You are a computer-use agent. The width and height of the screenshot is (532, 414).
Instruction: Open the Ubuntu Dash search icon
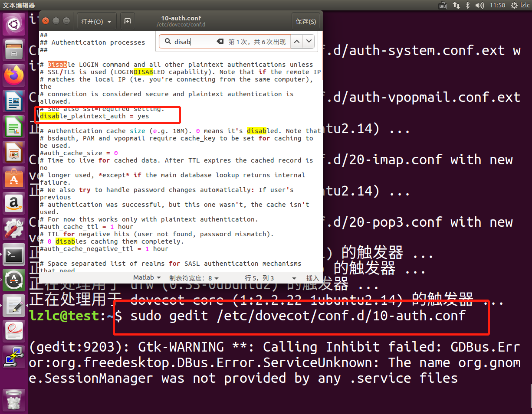pyautogui.click(x=14, y=24)
